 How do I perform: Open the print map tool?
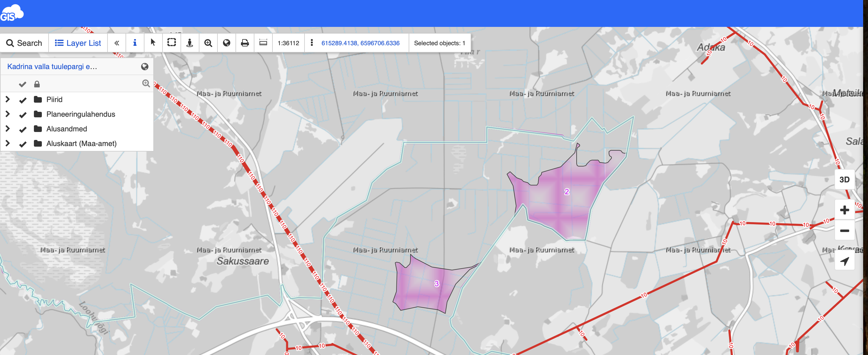(245, 43)
